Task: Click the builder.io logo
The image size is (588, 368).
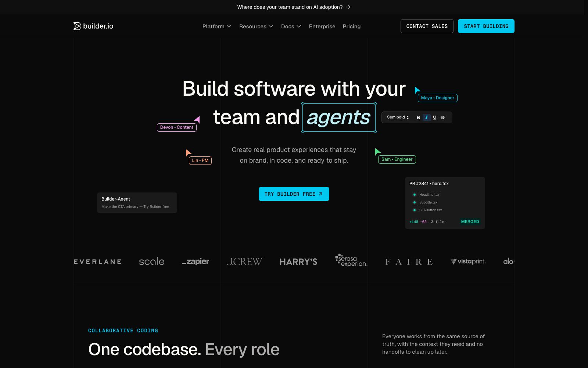Action: [x=93, y=26]
